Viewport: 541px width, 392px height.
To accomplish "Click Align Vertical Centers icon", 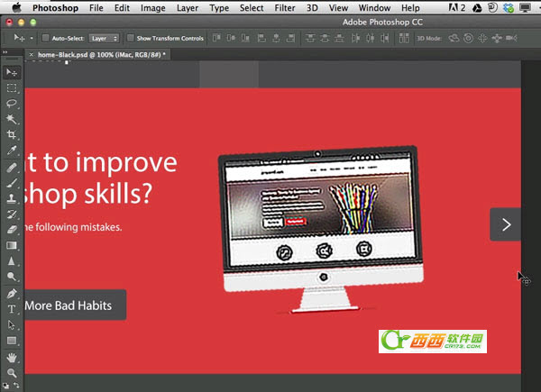I will coord(231,38).
